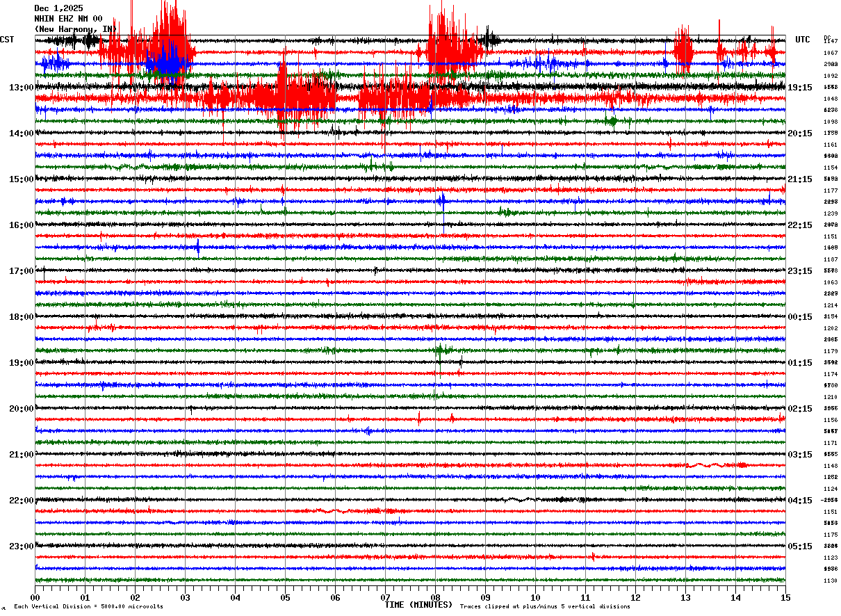Click the DC offset value 1210
The height and width of the screenshot is (616, 841).
coord(831,397)
